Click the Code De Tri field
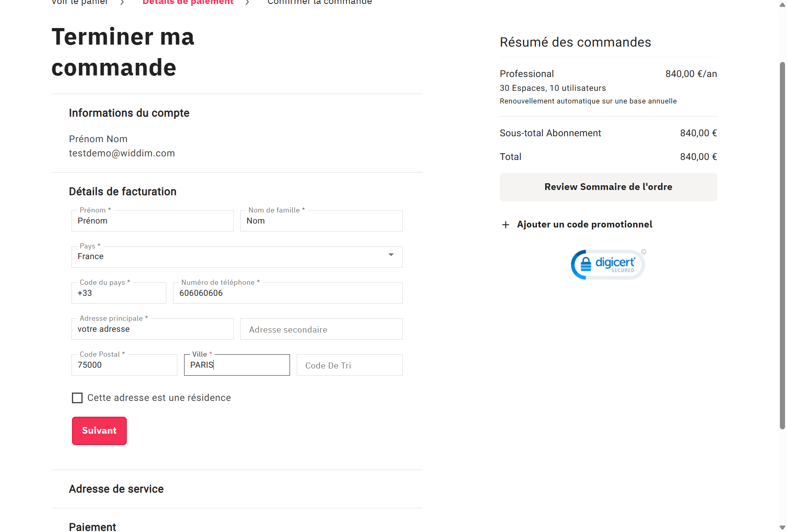787x532 pixels. click(349, 365)
